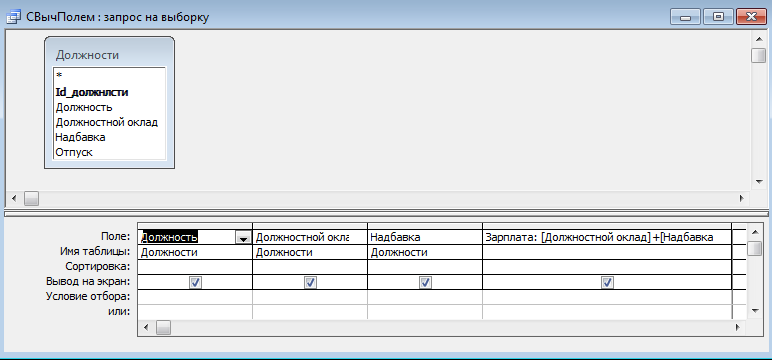Click column selector bar above Должность column
The width and height of the screenshot is (772, 360).
195,226
